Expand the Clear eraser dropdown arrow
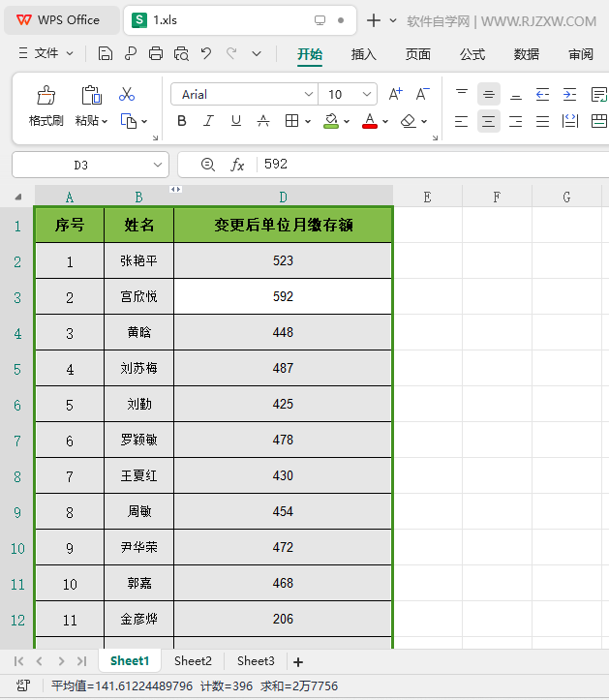This screenshot has height=700, width=609. tap(424, 121)
